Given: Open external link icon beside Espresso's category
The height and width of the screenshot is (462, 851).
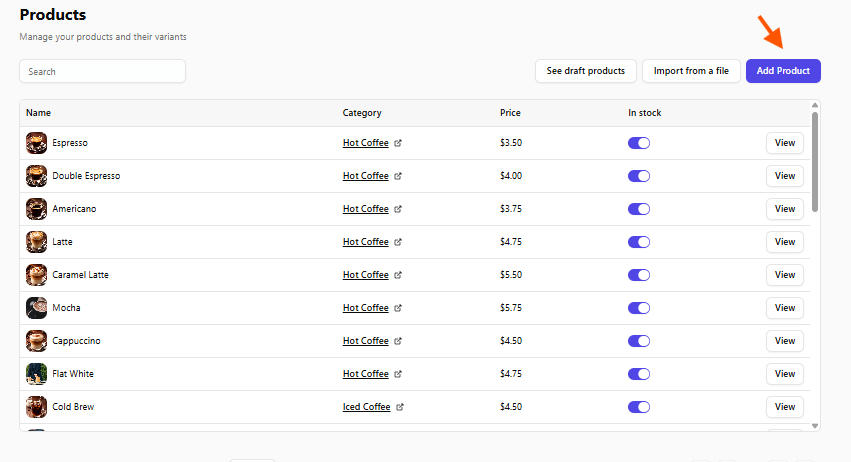Looking at the screenshot, I should point(399,143).
